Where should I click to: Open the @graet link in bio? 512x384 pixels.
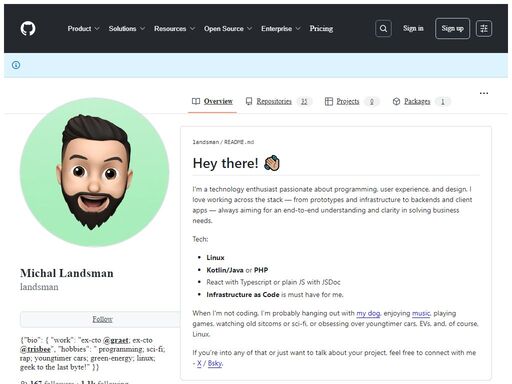click(116, 340)
